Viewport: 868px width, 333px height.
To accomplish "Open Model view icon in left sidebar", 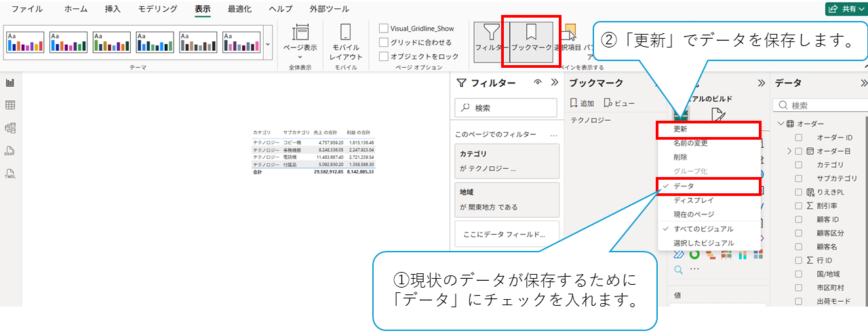I will pyautogui.click(x=10, y=128).
